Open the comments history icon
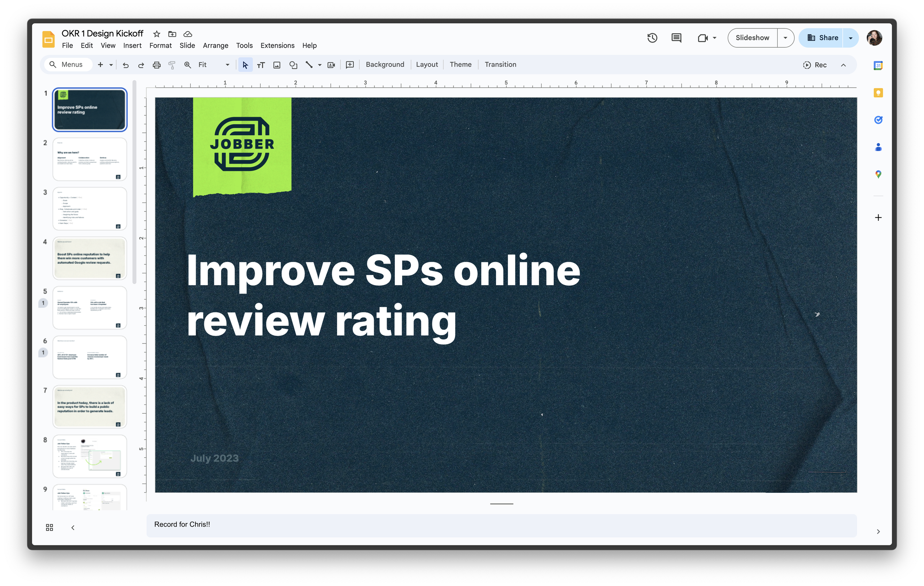This screenshot has height=586, width=924. (x=676, y=38)
